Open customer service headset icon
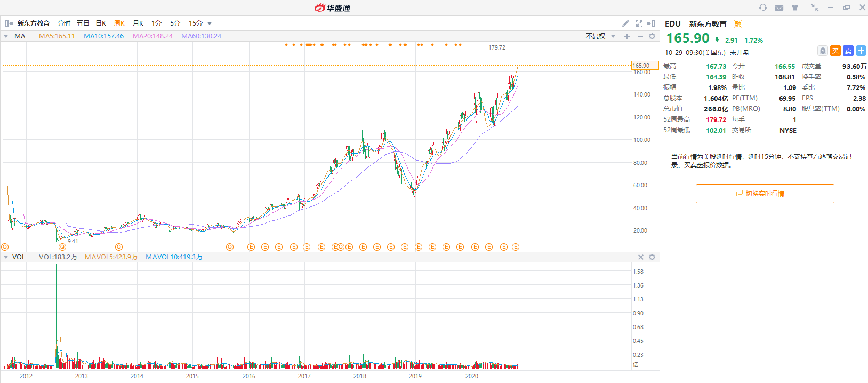Screen dimensions: 868x383 pyautogui.click(x=763, y=7)
